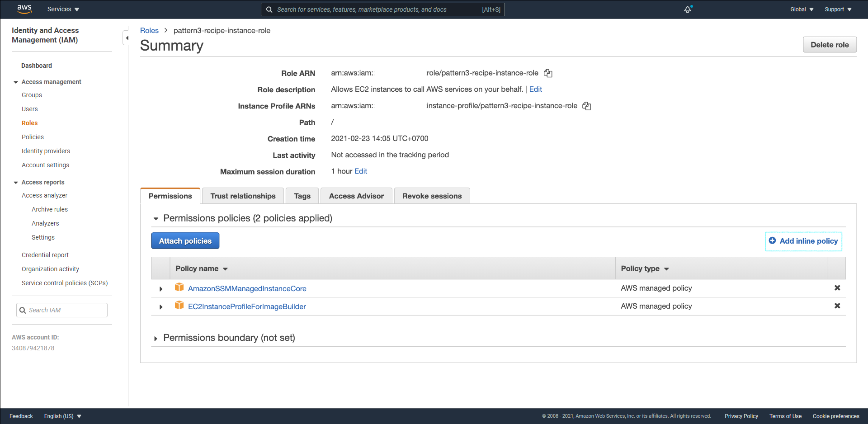The width and height of the screenshot is (868, 424).
Task: Select the Permissions tab
Action: tap(170, 196)
